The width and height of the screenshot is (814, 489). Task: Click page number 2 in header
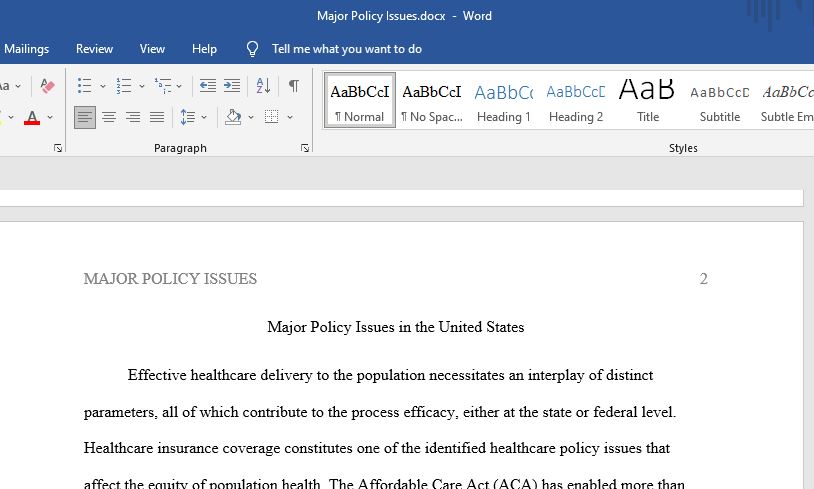(x=703, y=279)
